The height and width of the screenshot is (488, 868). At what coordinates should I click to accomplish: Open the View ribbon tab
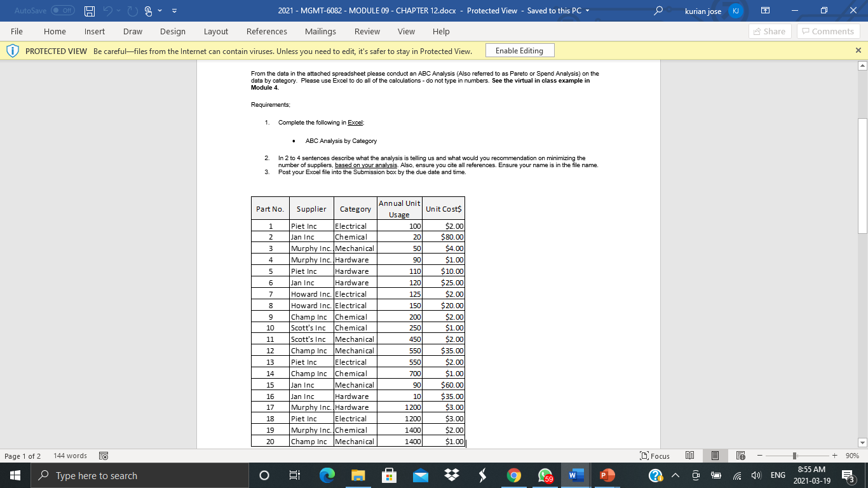[406, 31]
